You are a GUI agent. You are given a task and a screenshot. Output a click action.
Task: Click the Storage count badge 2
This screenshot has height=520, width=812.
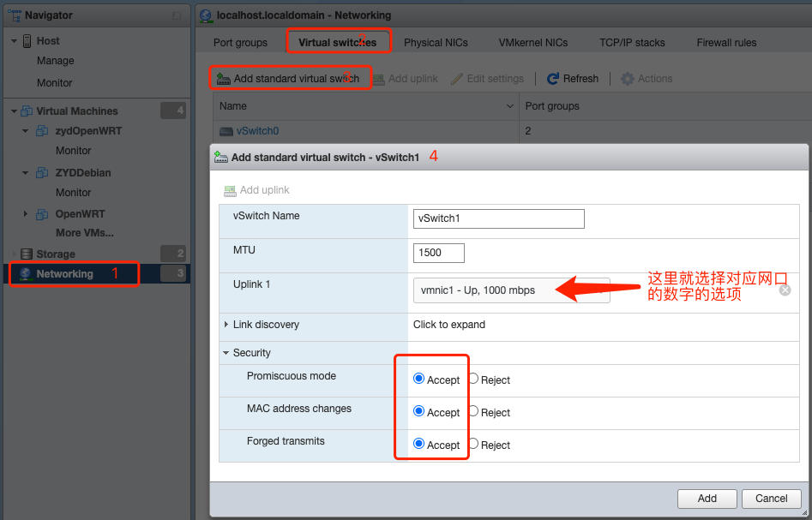(173, 253)
